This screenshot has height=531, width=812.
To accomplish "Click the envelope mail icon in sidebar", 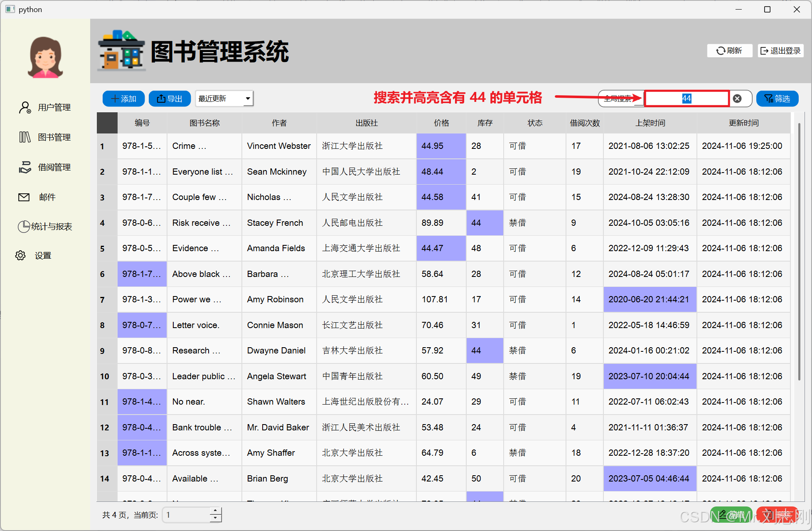I will point(24,197).
